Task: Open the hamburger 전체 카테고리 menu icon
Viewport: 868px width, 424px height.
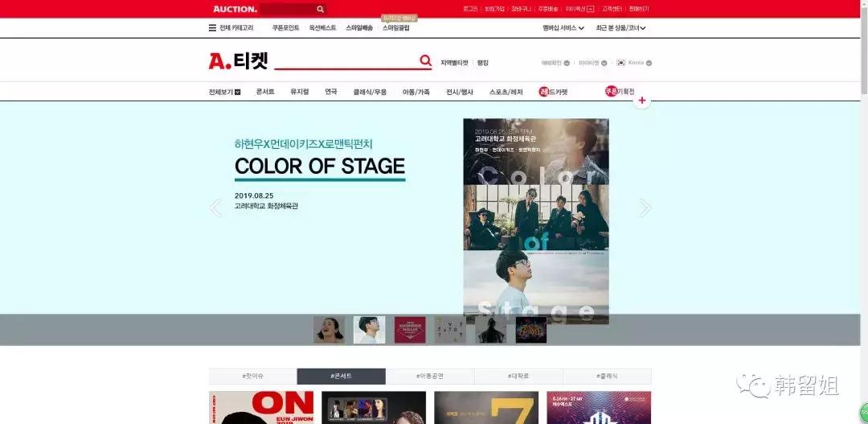Action: [x=212, y=27]
